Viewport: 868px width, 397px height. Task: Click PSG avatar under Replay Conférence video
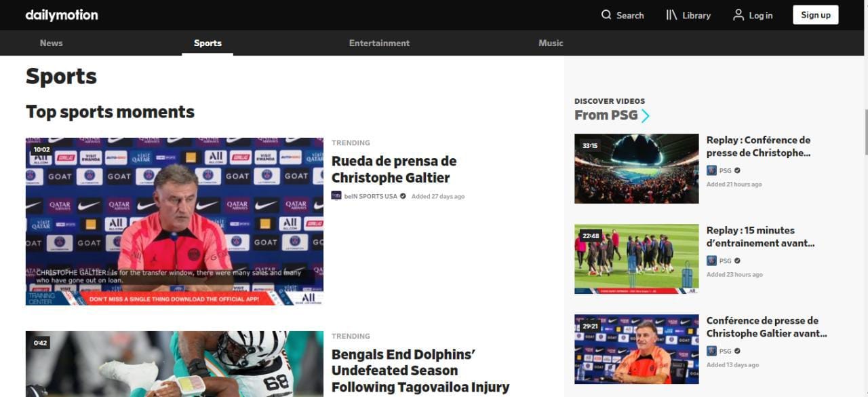point(711,170)
